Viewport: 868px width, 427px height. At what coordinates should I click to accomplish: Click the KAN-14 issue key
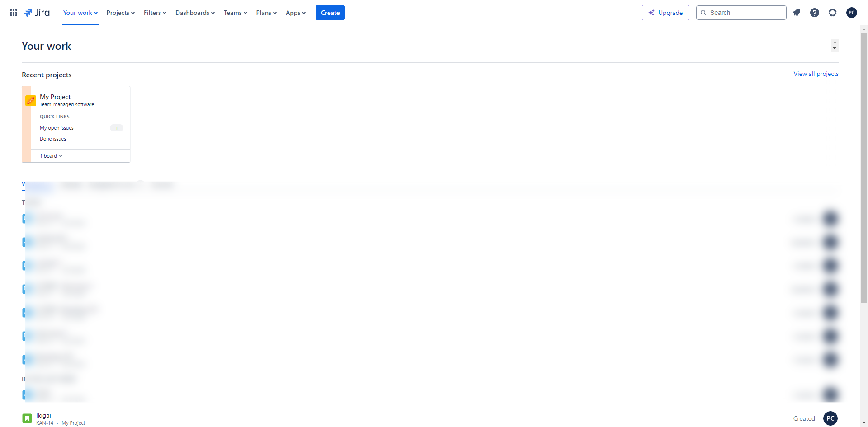point(45,423)
